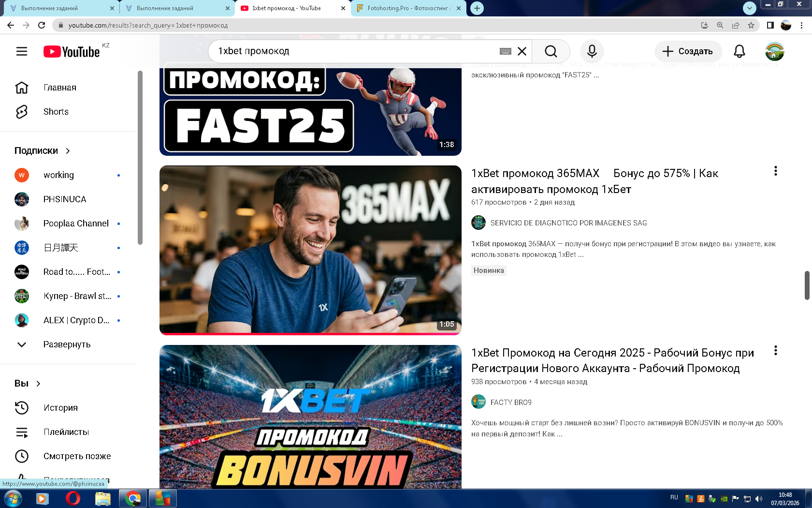This screenshot has height=508, width=812.
Task: Open the Shorts icon in sidebar
Action: tap(22, 112)
